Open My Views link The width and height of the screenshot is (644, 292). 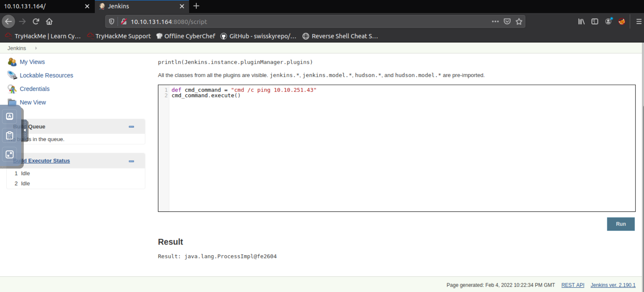(x=32, y=62)
